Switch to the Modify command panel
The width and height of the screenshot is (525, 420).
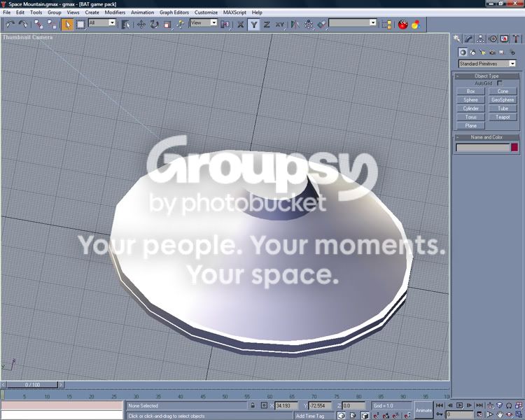(469, 39)
